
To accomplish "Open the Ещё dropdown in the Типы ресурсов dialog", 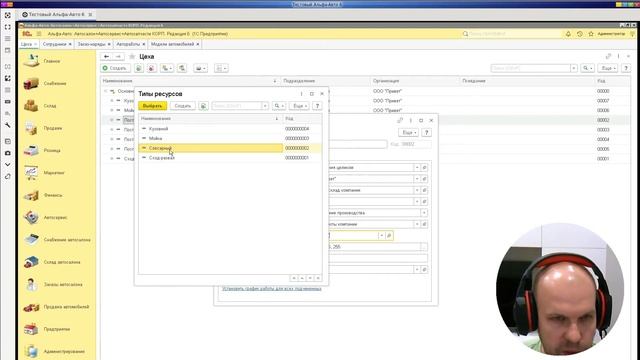I will 299,106.
